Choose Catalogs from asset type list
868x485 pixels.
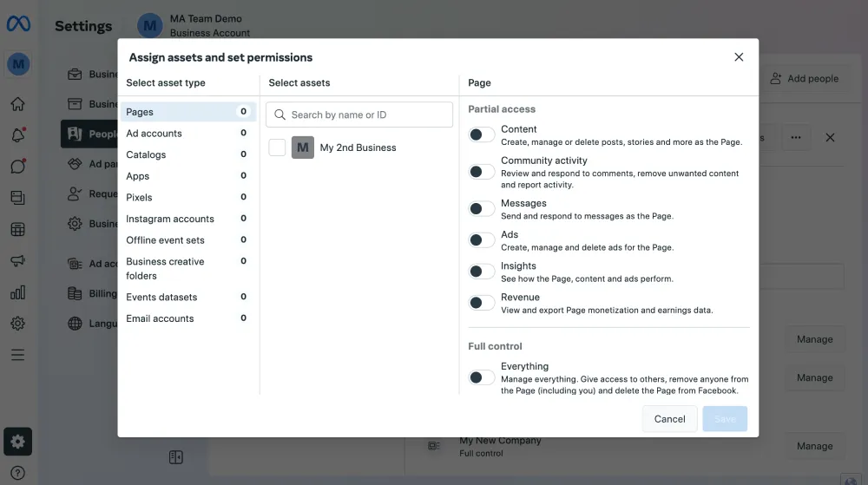click(x=146, y=154)
